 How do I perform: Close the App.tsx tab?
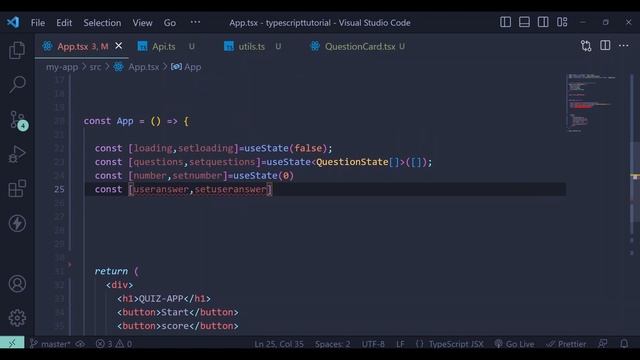tap(118, 46)
